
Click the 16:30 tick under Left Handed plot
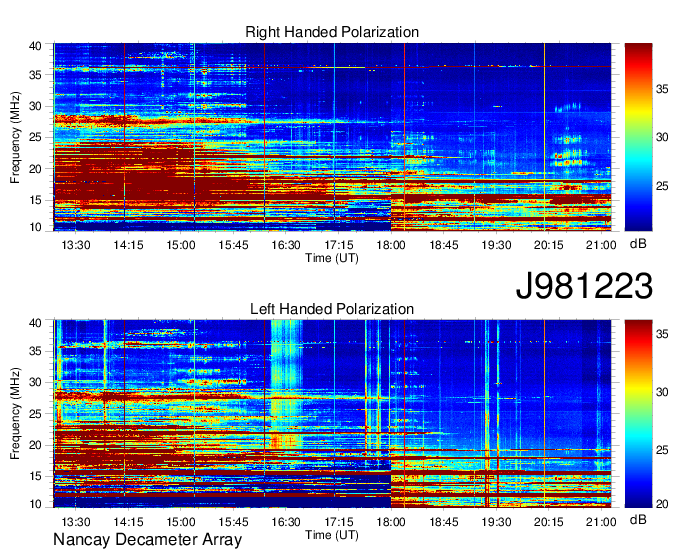286,522
